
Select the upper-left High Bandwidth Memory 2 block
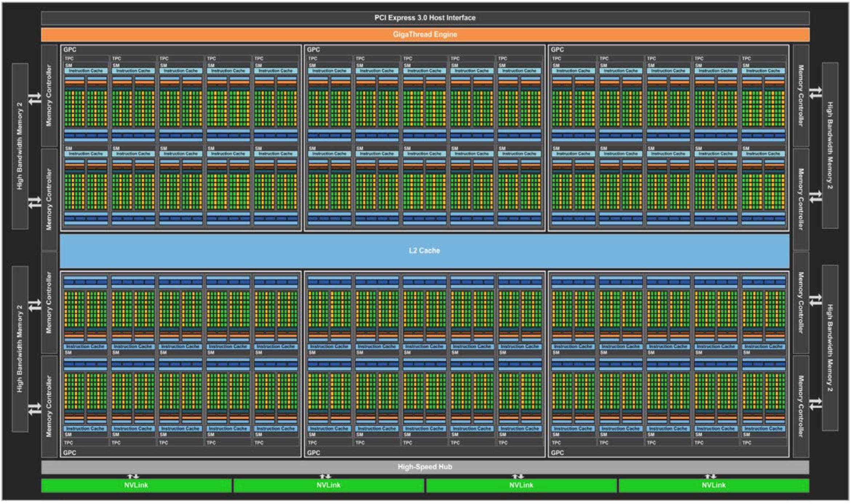coord(20,146)
